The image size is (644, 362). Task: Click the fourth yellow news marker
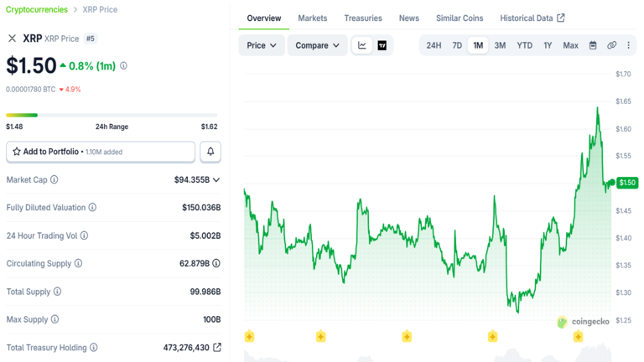pos(492,337)
